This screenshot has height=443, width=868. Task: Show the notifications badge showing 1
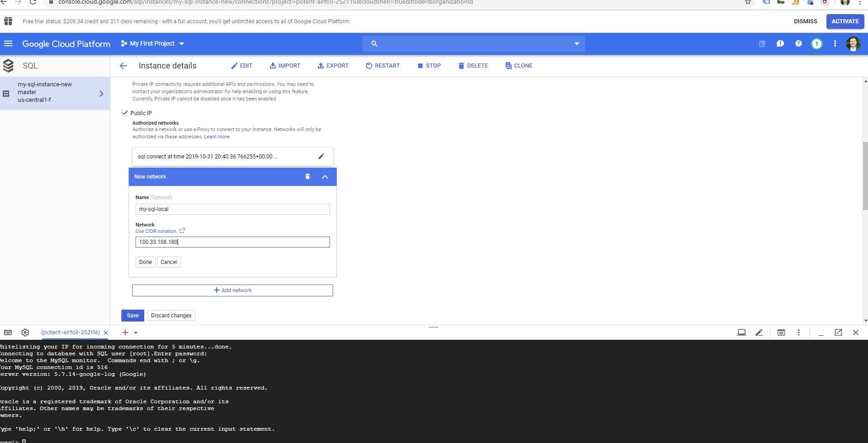tap(817, 44)
